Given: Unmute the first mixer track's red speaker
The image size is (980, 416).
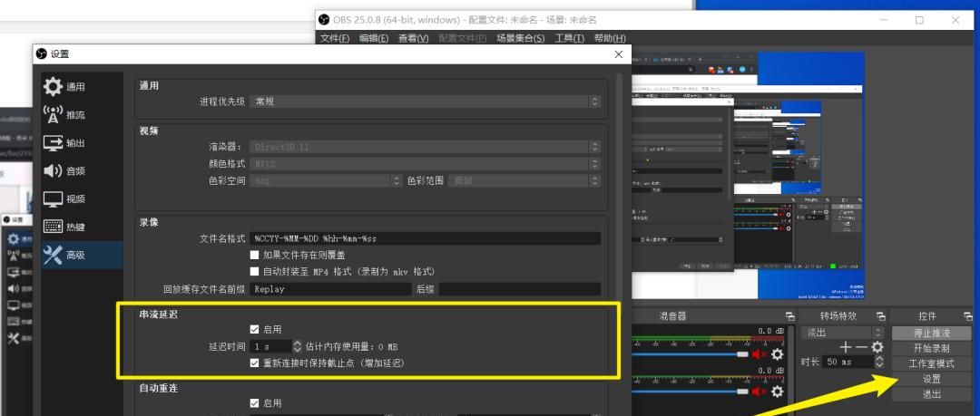Looking at the screenshot, I should point(759,354).
